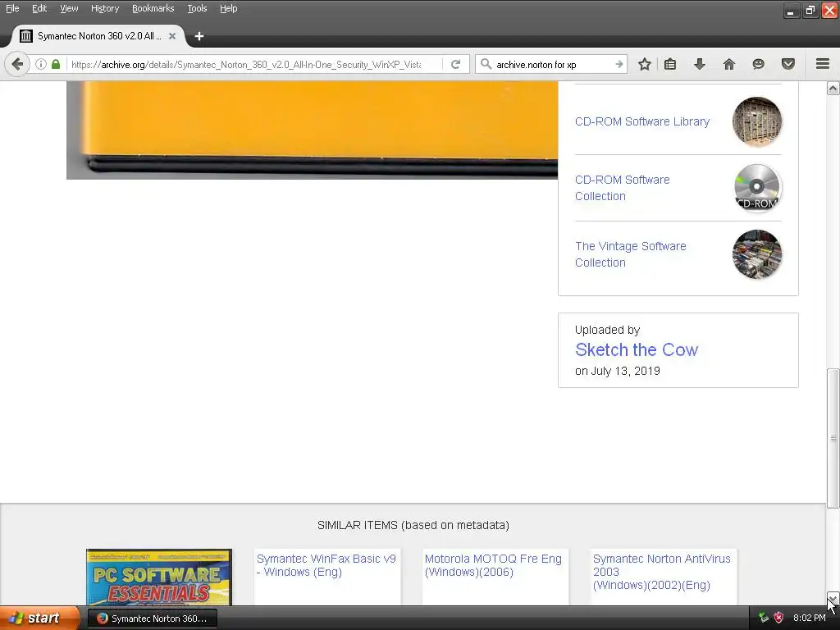Click the search box with 'archive.norton for xp'
This screenshot has height=630, width=840.
click(x=552, y=64)
